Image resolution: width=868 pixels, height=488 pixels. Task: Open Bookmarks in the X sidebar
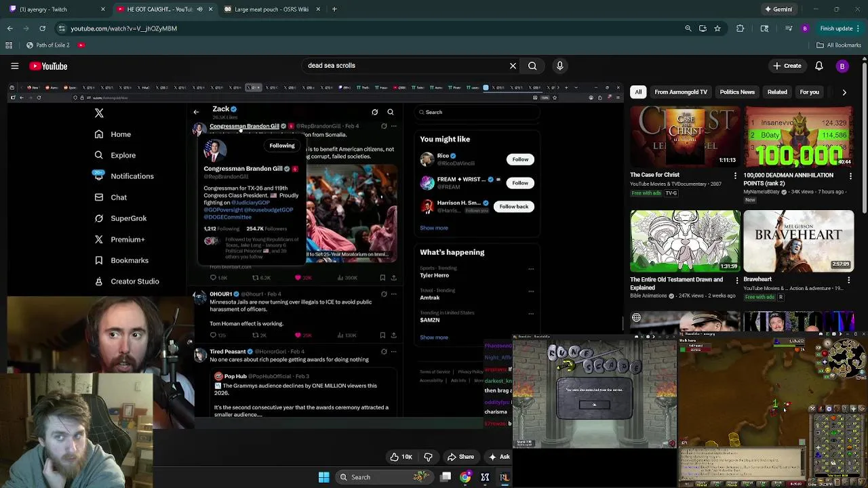click(x=121, y=260)
